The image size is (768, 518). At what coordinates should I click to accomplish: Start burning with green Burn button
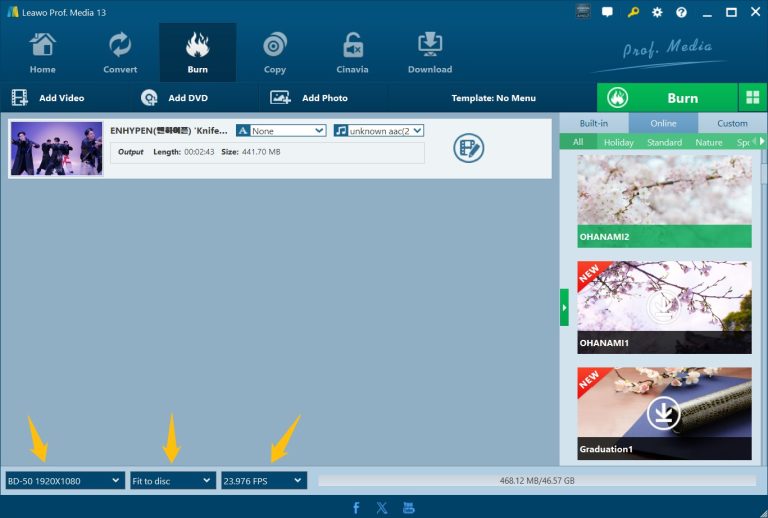667,98
